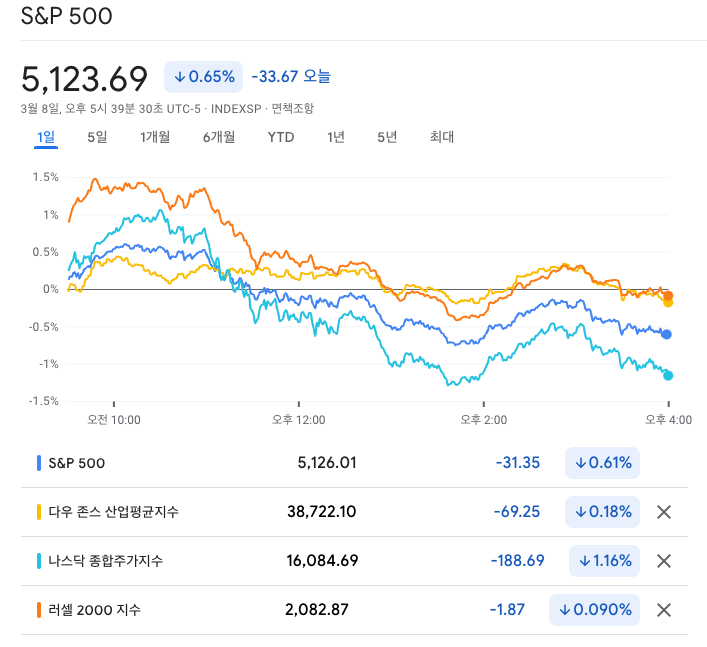Click the -31.35 change value
The width and height of the screenshot is (707, 647).
click(518, 463)
